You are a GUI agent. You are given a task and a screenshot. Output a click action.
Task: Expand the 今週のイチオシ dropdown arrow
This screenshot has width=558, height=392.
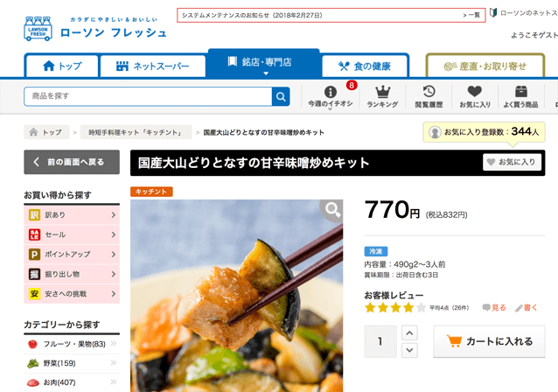pos(330,109)
